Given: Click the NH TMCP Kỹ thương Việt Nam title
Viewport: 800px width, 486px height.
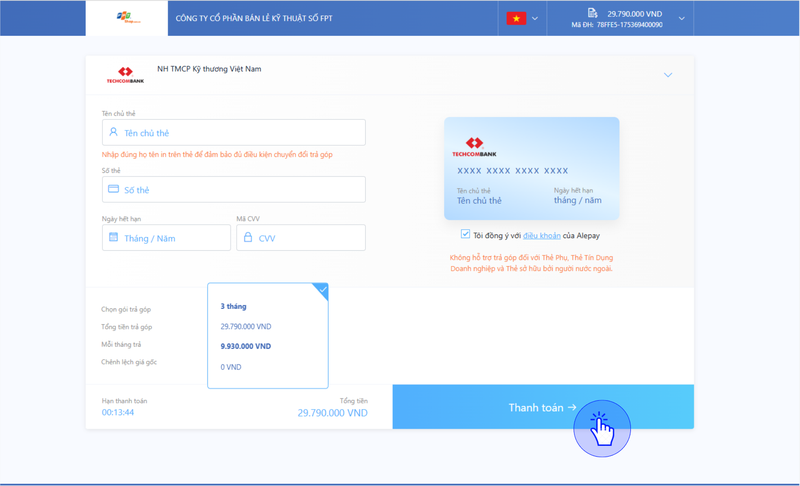Looking at the screenshot, I should 209,69.
